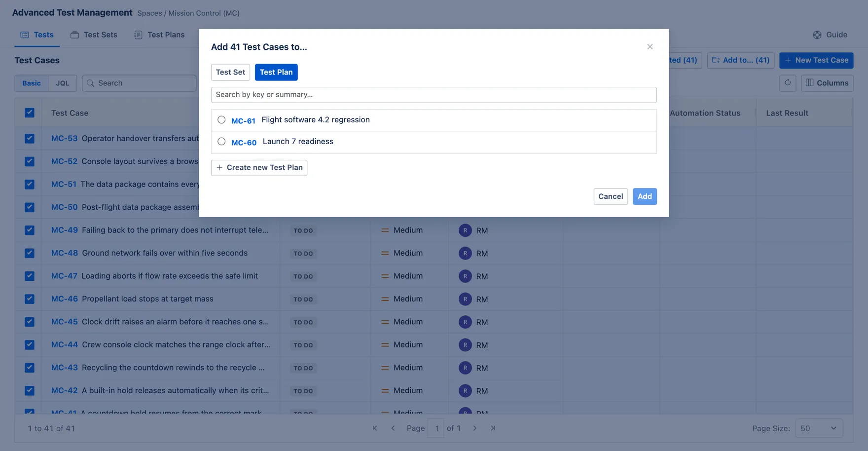Open test case MC-47 link
Image resolution: width=868 pixels, height=451 pixels.
[x=64, y=276]
